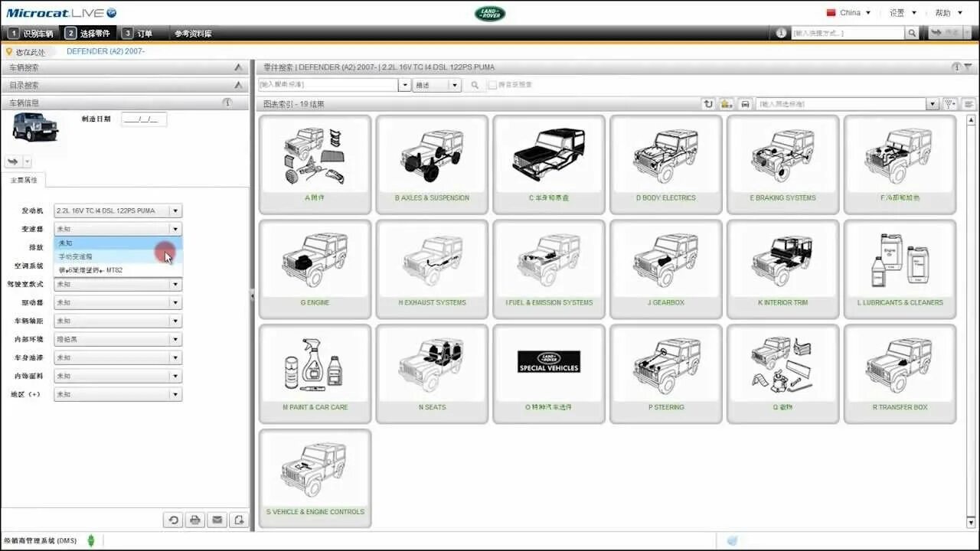Click the Defender vehicle thumbnail image

point(35,127)
